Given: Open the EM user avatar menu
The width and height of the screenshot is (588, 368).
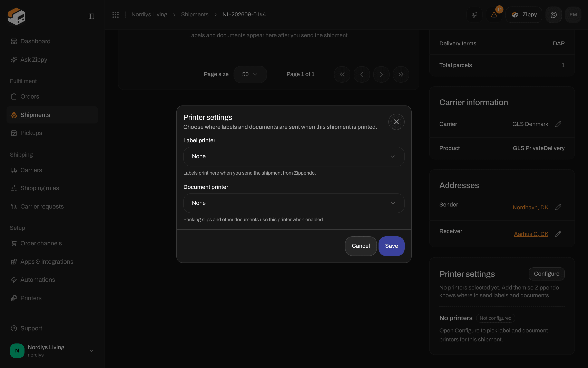Looking at the screenshot, I should pyautogui.click(x=573, y=15).
